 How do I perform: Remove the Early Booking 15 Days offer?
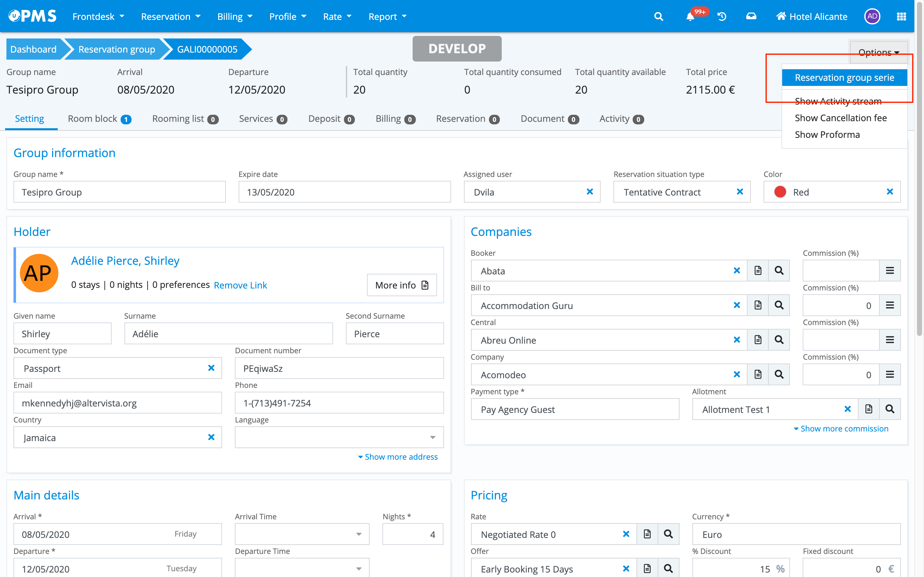[626, 569]
